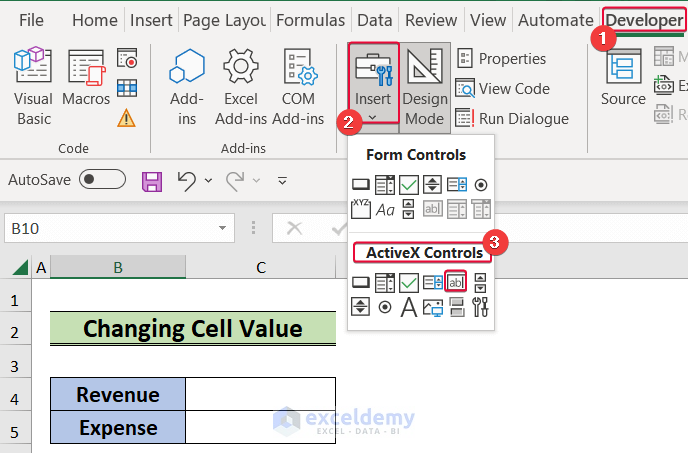Toggle the AutoSave switch
The image size is (688, 453).
pos(102,179)
